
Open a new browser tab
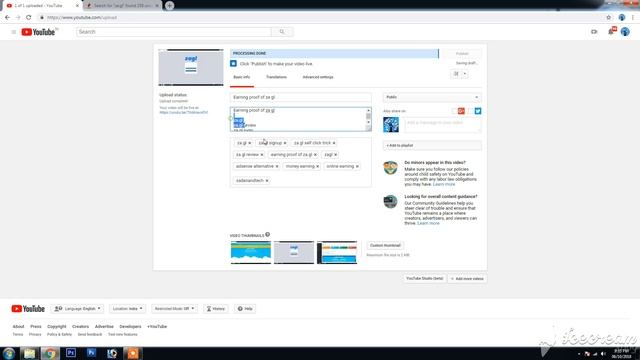coord(169,6)
